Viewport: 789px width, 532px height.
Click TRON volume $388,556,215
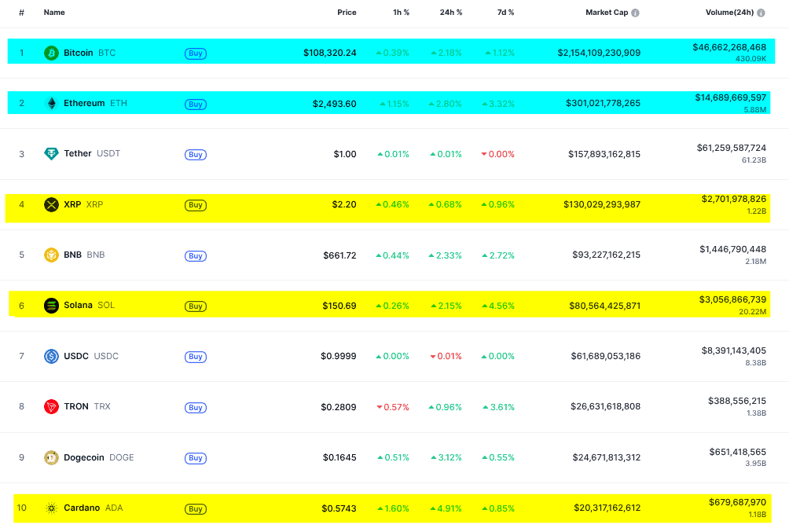pos(737,401)
